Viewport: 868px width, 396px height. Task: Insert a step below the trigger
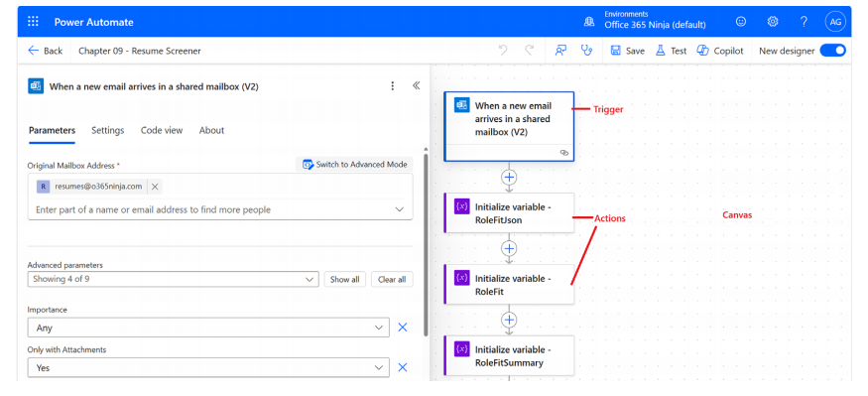click(x=509, y=178)
